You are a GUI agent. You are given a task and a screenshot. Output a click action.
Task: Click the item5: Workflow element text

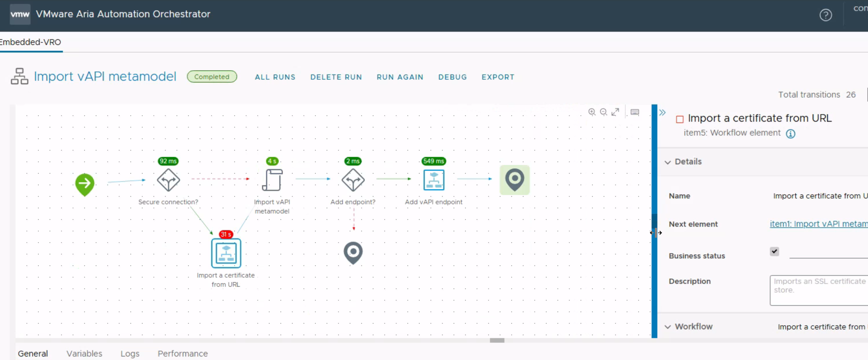click(x=732, y=133)
